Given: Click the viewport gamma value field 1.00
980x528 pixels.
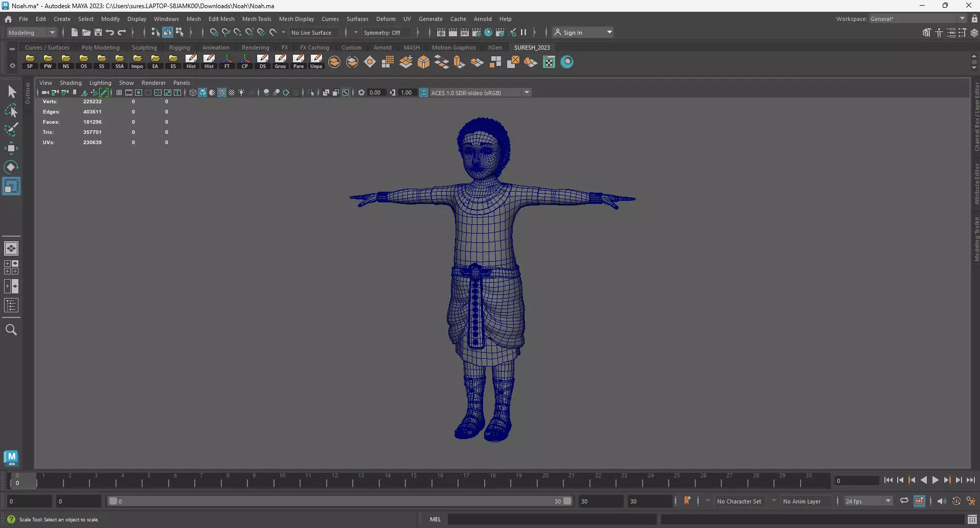Looking at the screenshot, I should tap(406, 93).
